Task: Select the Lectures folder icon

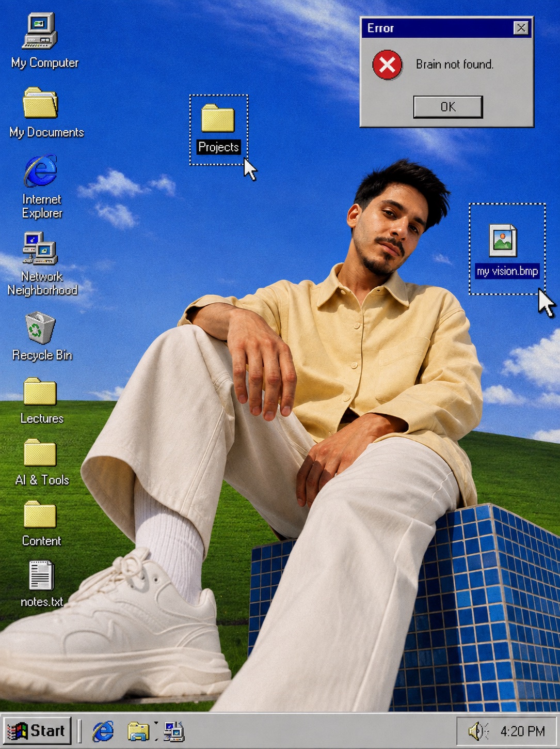Action: [40, 392]
